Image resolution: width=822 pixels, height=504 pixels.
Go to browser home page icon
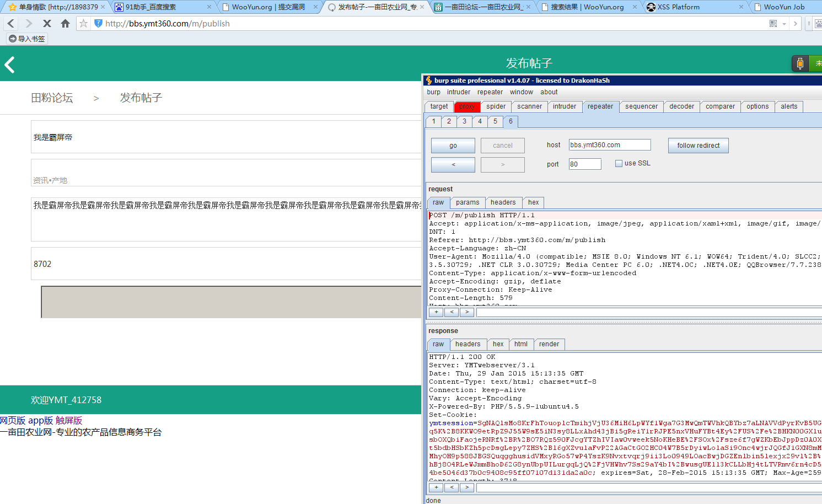tap(65, 23)
